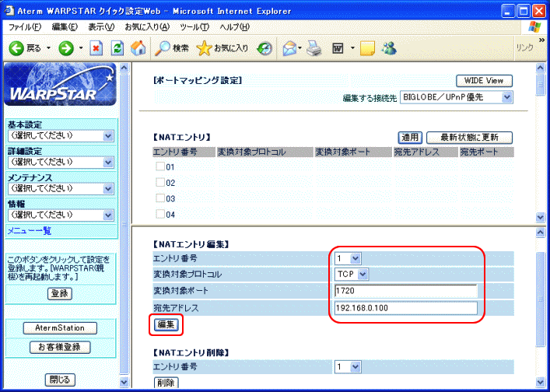550x392 pixels.
Task: Click the 編集 button under NAT entry edit
Action: [166, 324]
